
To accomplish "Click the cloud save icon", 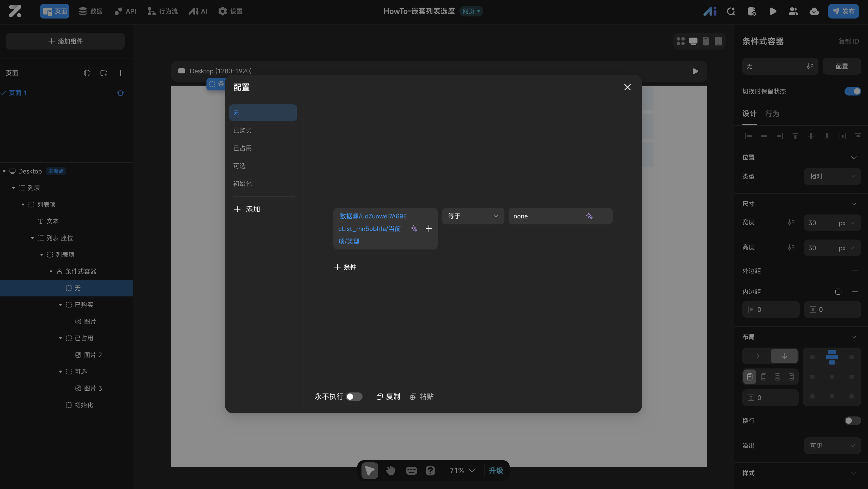I will coord(814,11).
